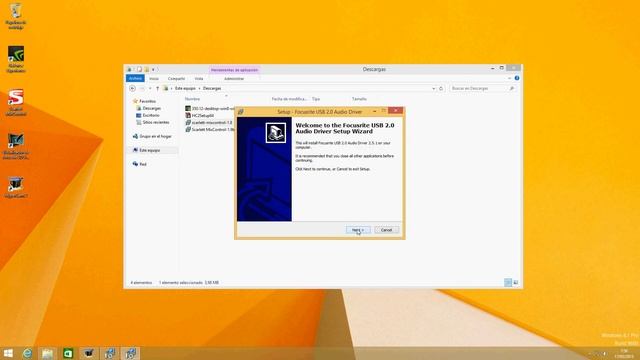The width and height of the screenshot is (640, 360).
Task: Select the 350.12-desktop driver file
Action: pos(210,109)
